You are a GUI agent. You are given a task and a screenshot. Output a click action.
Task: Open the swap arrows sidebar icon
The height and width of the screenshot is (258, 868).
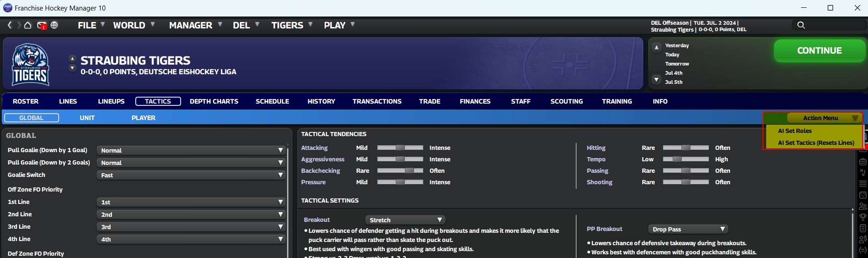click(863, 250)
